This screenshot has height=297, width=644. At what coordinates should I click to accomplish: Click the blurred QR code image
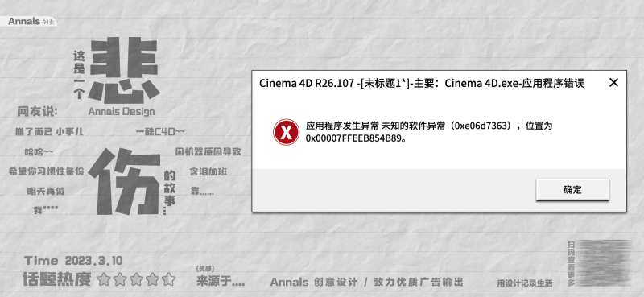[605, 263]
